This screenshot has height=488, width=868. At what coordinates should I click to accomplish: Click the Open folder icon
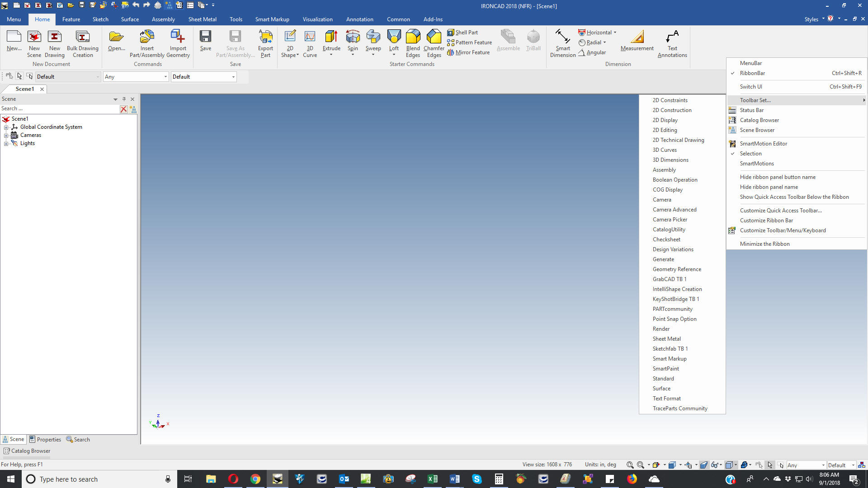116,41
